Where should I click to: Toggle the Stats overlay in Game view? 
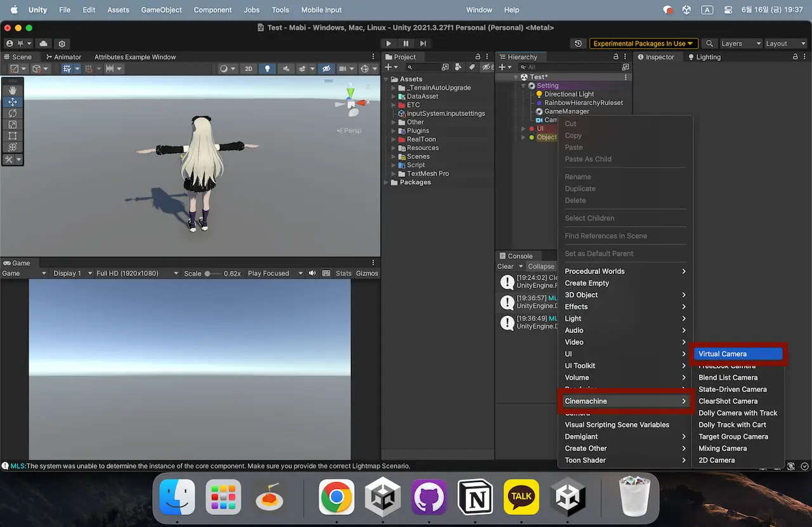click(x=344, y=273)
